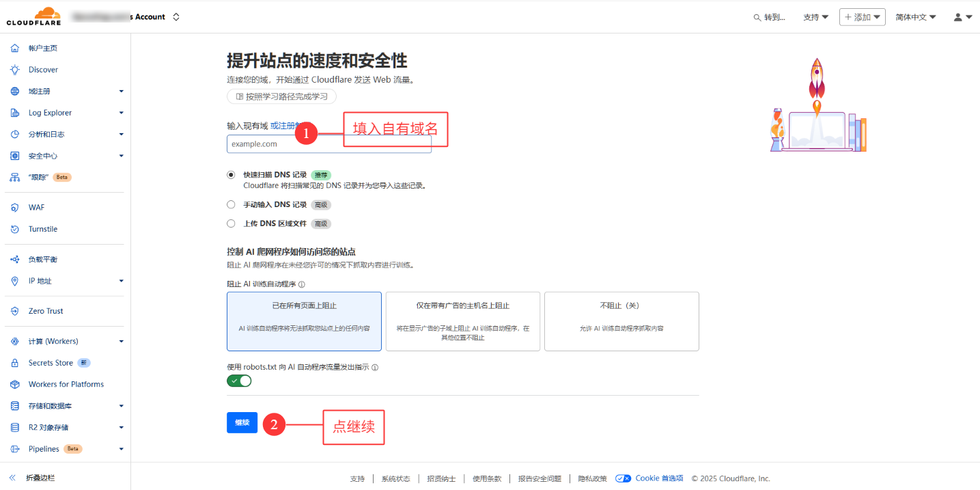
Task: Choose 已在所有页面上阻止 card
Action: (x=304, y=321)
